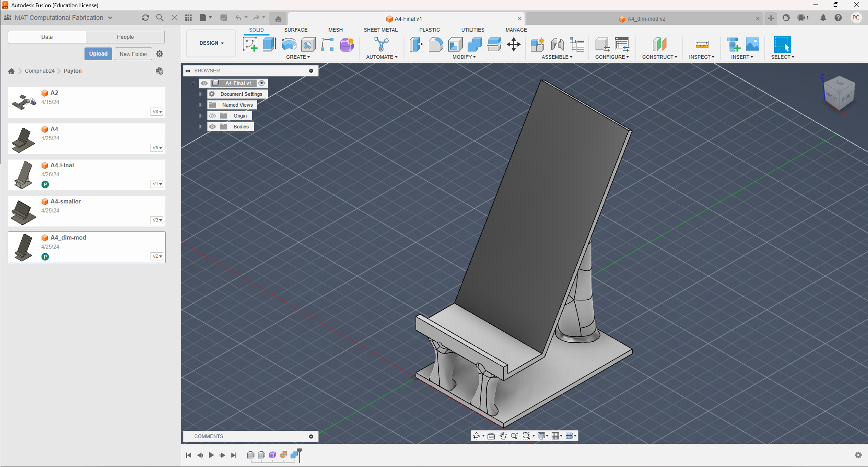Open the Help question mark
This screenshot has width=868, height=467.
pos(838,18)
